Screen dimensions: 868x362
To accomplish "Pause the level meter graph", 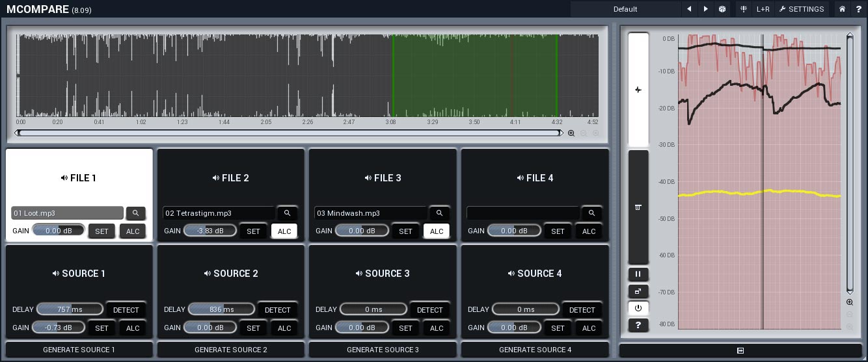I will [638, 274].
